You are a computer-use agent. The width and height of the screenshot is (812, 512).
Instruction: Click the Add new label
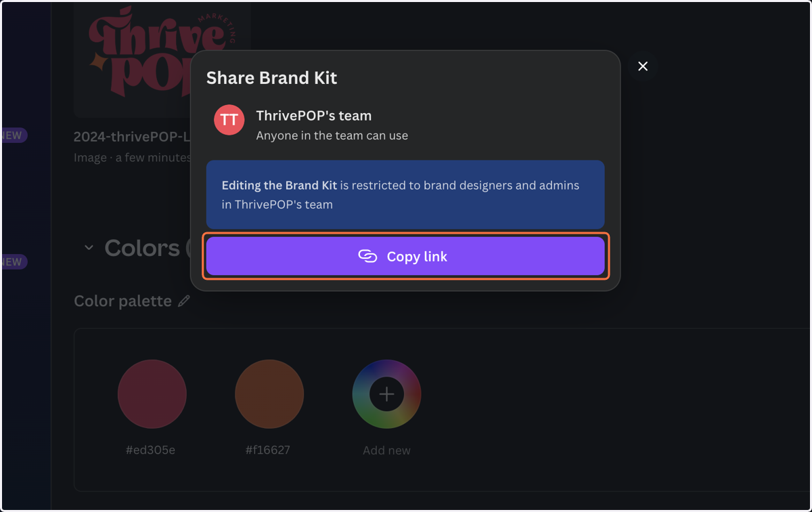tap(386, 450)
